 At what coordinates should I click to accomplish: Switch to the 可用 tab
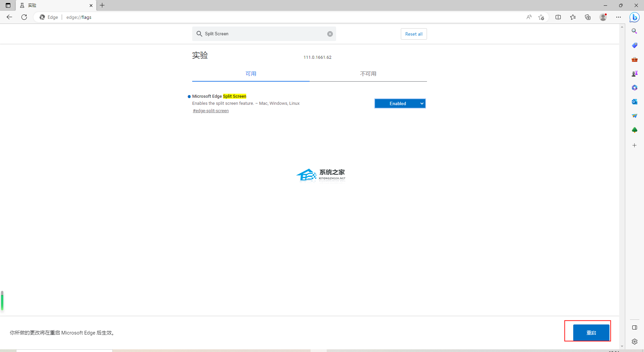coord(251,74)
